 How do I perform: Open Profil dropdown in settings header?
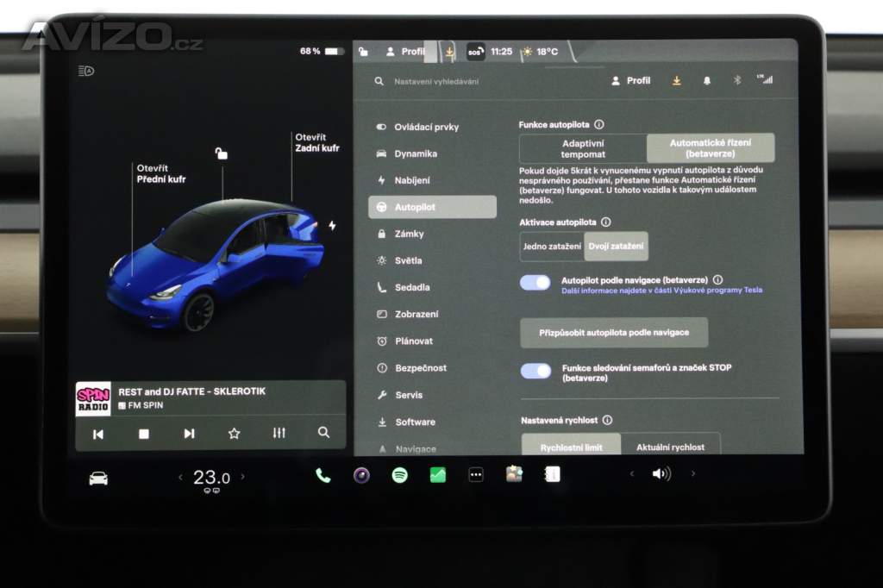tap(631, 80)
